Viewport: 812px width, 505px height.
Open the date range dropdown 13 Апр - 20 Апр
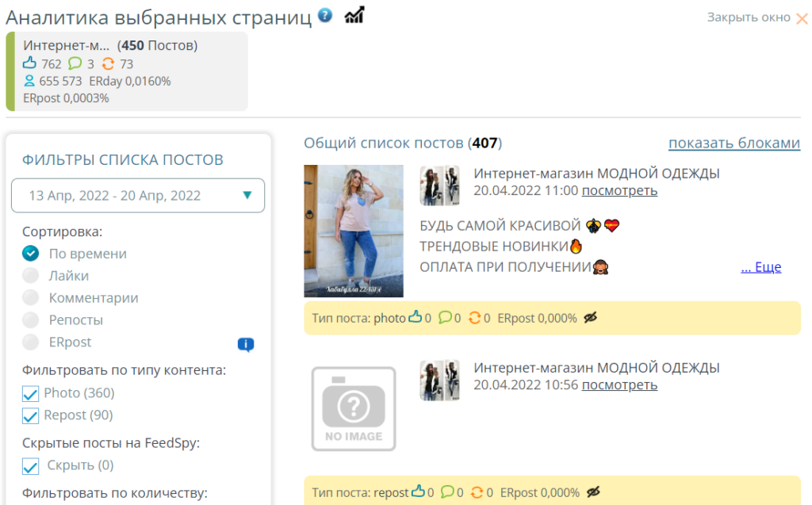click(138, 195)
